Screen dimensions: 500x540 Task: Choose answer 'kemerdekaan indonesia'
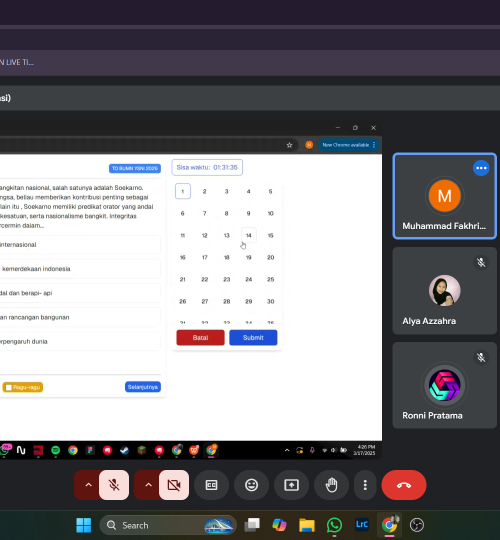pyautogui.click(x=80, y=269)
